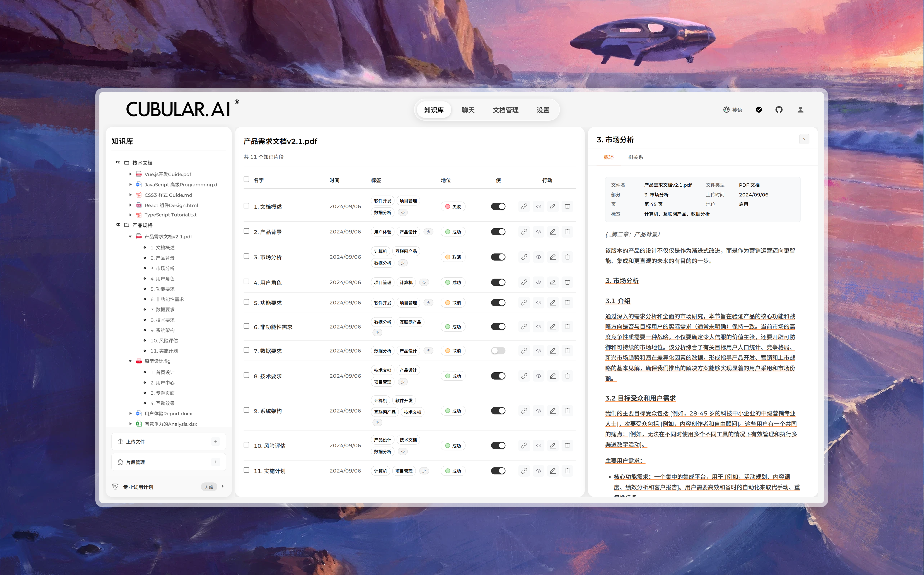The width and height of the screenshot is (924, 575).
Task: Click the 升级 upgrade button
Action: [209, 487]
